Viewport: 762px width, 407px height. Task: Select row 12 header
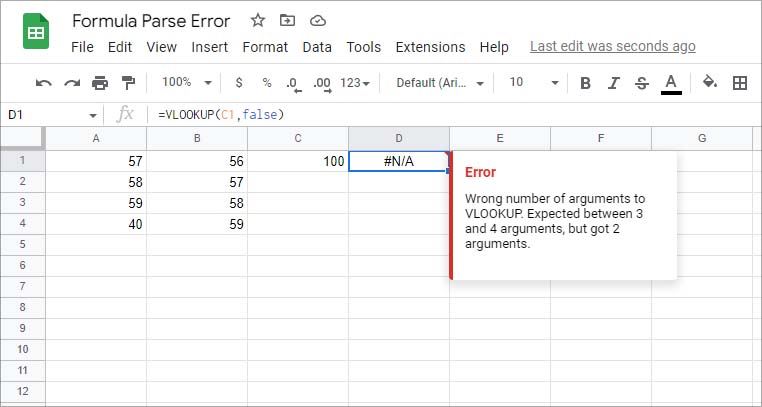coord(23,391)
